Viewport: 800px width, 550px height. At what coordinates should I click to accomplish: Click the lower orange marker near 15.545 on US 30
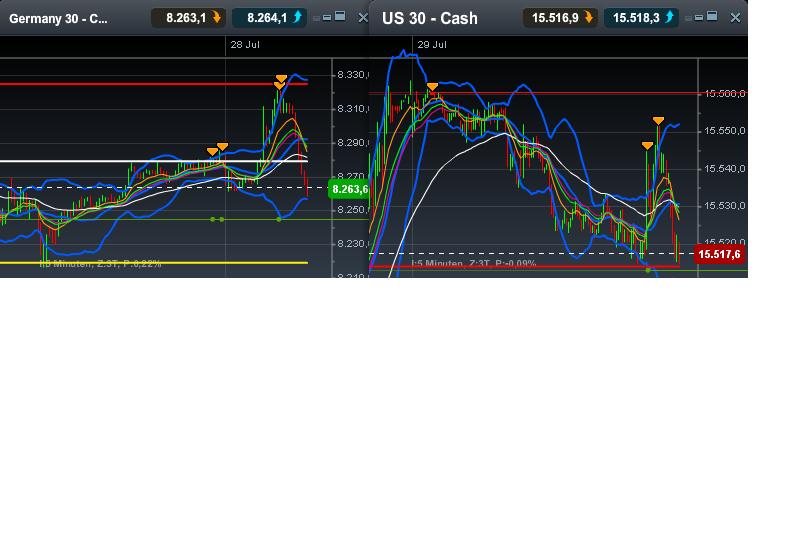point(647,146)
